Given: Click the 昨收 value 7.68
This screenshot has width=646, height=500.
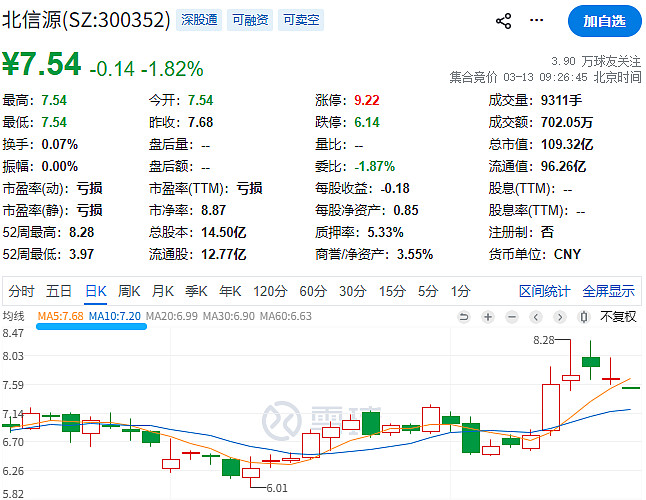Looking at the screenshot, I should 200,122.
